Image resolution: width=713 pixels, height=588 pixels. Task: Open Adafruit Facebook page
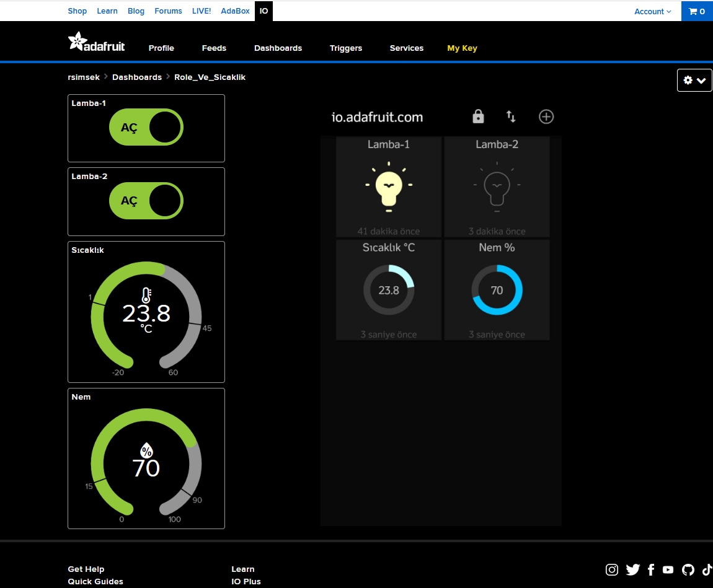pyautogui.click(x=651, y=569)
